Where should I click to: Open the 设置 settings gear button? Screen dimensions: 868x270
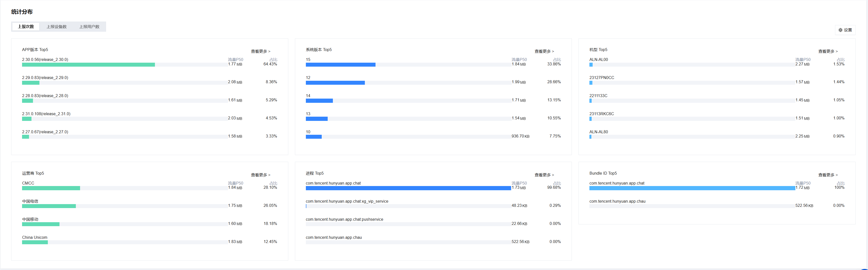pyautogui.click(x=845, y=30)
